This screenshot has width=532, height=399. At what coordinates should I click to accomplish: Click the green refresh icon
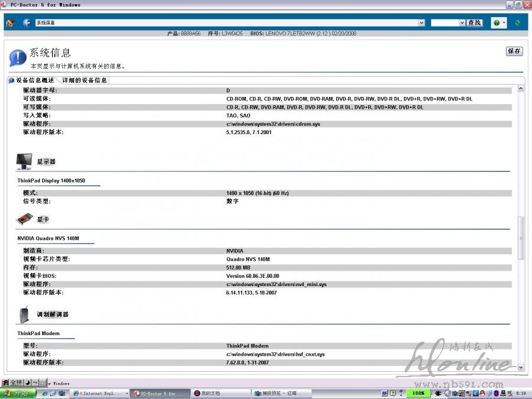click(x=517, y=22)
